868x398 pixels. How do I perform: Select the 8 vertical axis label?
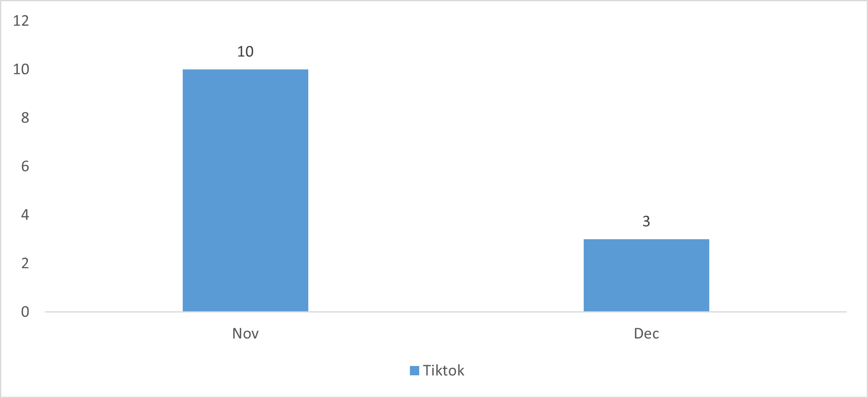tap(25, 118)
